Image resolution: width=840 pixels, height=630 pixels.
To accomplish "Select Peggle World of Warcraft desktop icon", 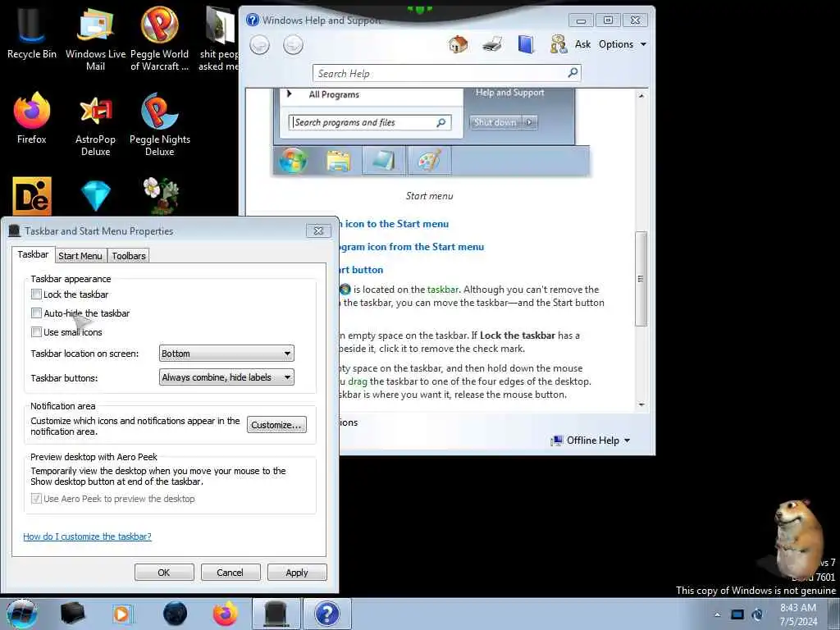I will (160, 39).
